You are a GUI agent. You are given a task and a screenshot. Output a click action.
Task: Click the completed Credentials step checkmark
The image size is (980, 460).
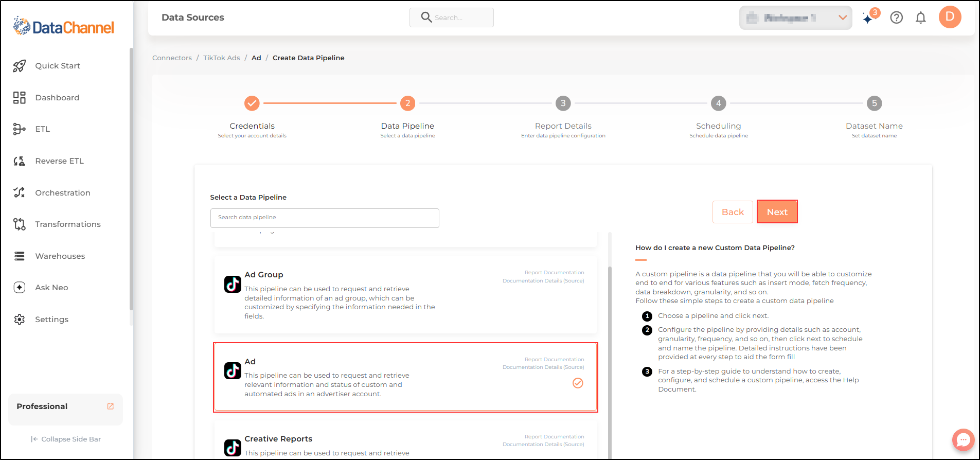(252, 103)
